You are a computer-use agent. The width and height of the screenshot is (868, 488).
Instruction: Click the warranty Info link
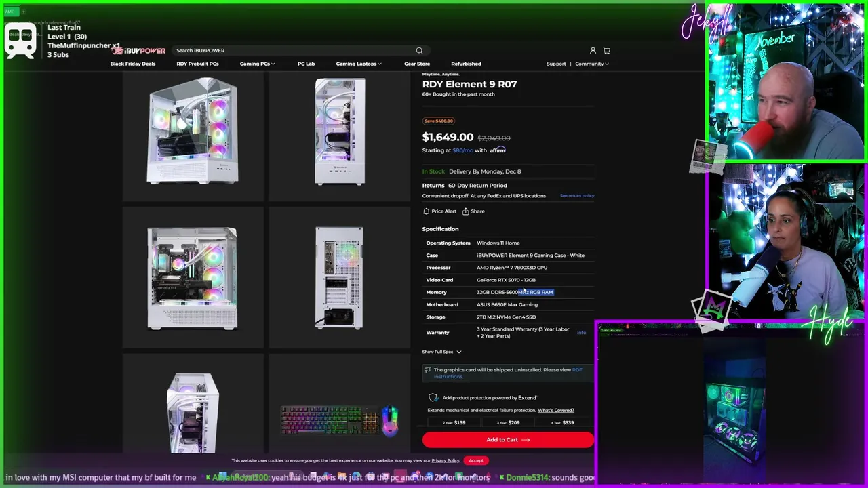click(x=581, y=333)
